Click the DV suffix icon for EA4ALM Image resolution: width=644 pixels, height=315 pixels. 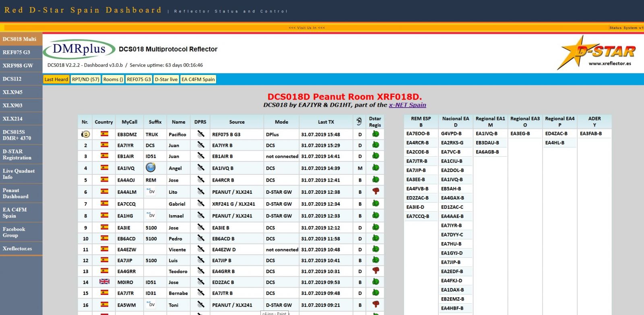(x=151, y=191)
